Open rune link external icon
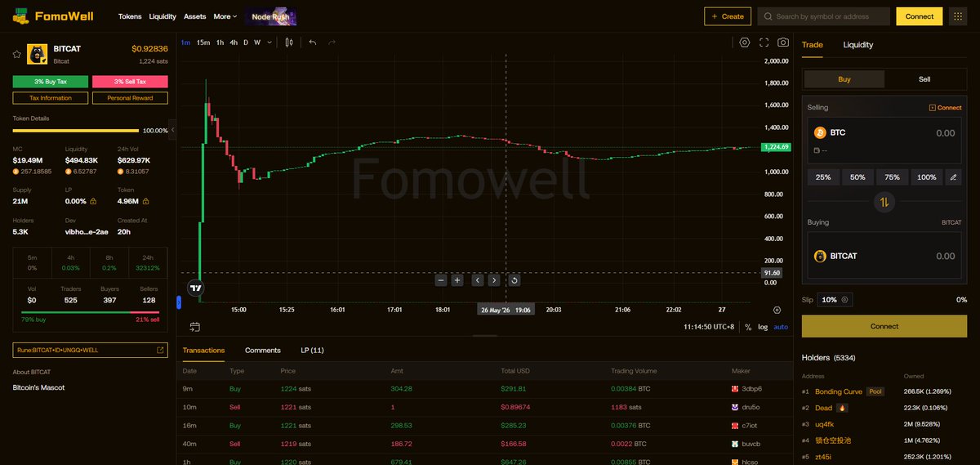This screenshot has width=980, height=465. (160, 350)
